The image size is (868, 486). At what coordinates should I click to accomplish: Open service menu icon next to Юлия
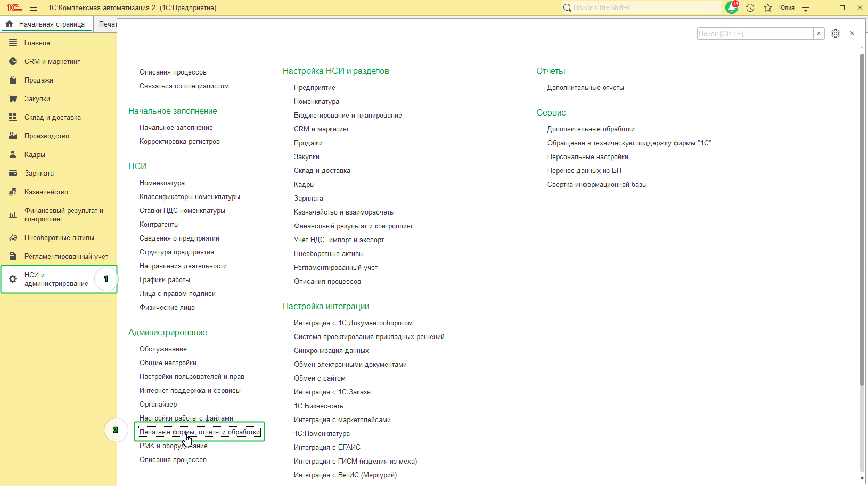click(806, 8)
